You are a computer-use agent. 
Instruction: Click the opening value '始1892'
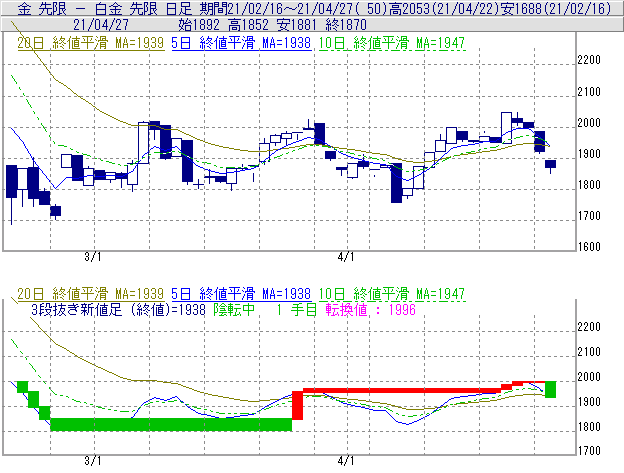tap(199, 25)
